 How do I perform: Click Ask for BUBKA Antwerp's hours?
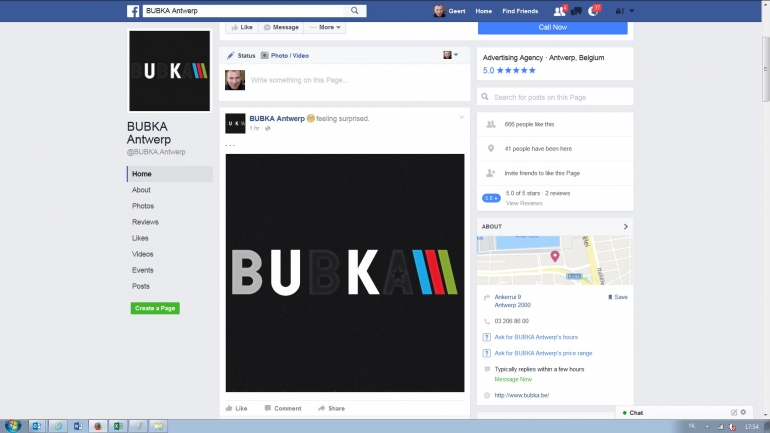(x=536, y=337)
